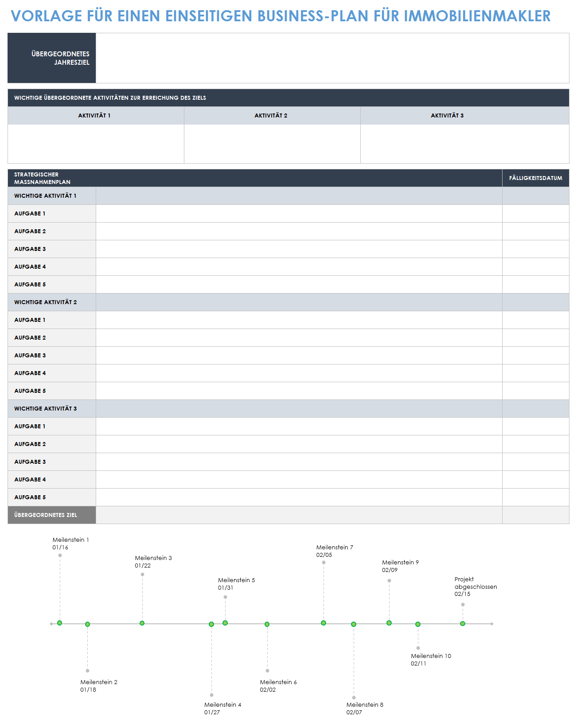
Task: Click the Meilenstein 2 green timeline marker
Action: coord(88,624)
